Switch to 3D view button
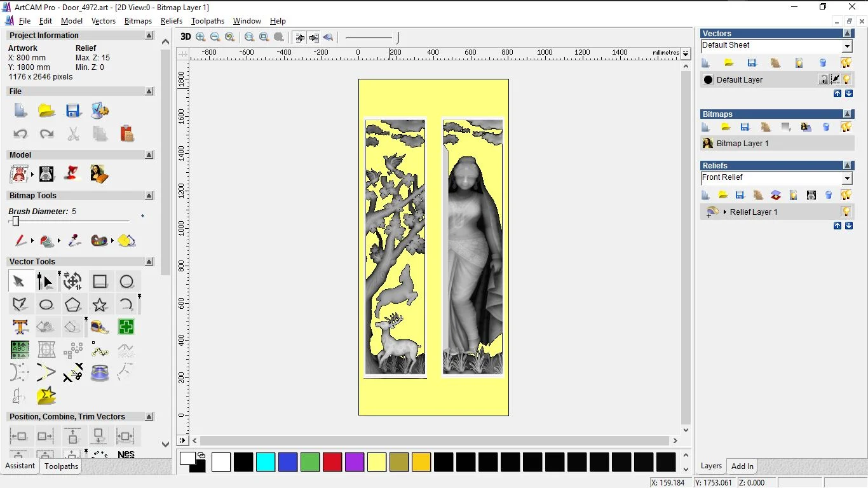 (x=186, y=37)
